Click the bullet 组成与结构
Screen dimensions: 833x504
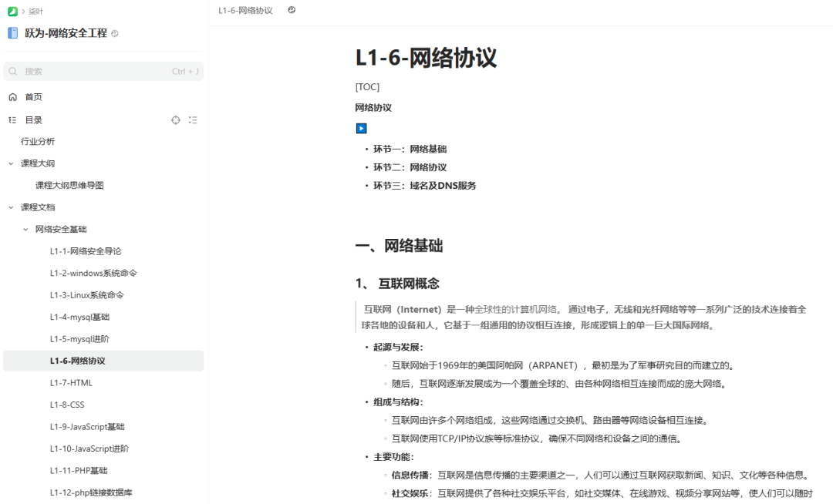click(398, 402)
